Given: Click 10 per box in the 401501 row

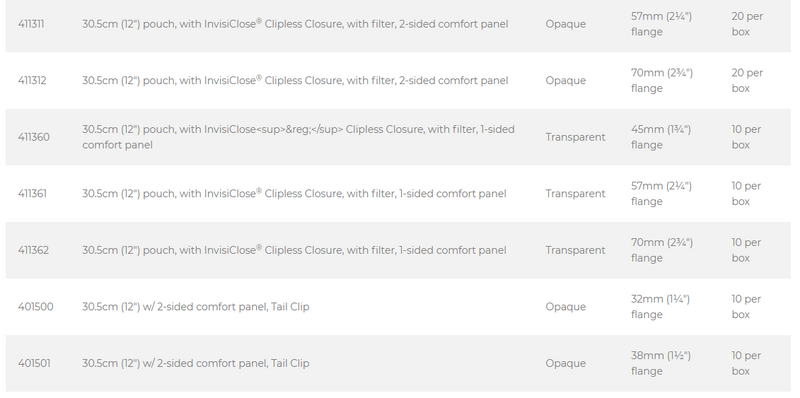Looking at the screenshot, I should (746, 363).
